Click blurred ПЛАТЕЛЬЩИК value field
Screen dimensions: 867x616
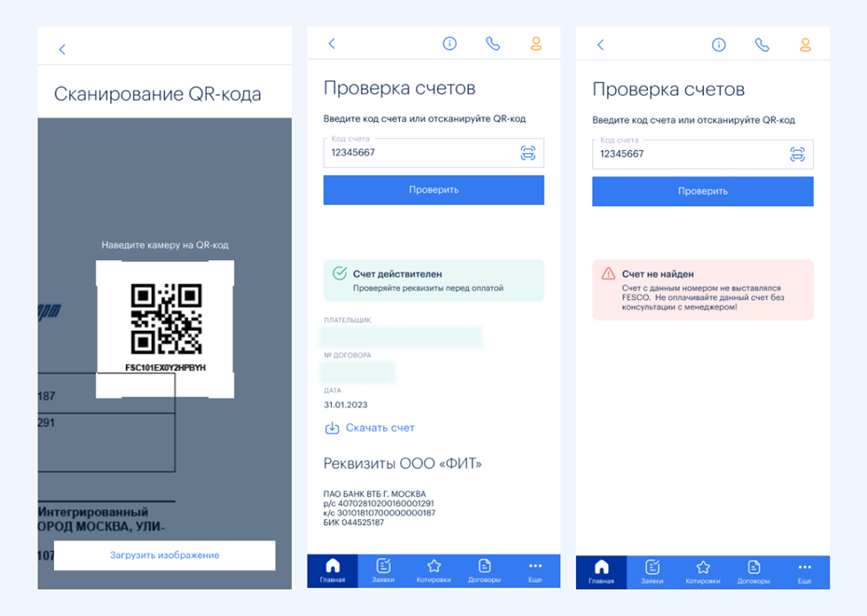click(x=402, y=337)
